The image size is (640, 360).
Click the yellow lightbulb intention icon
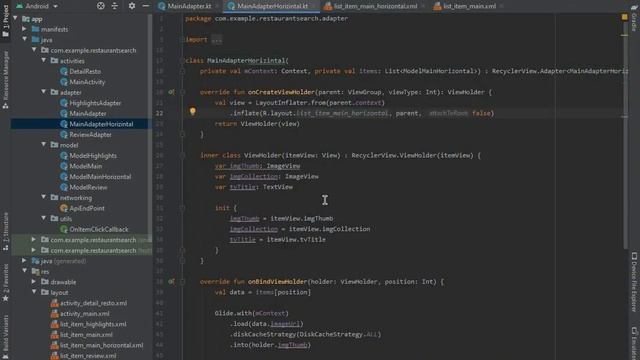192,111
